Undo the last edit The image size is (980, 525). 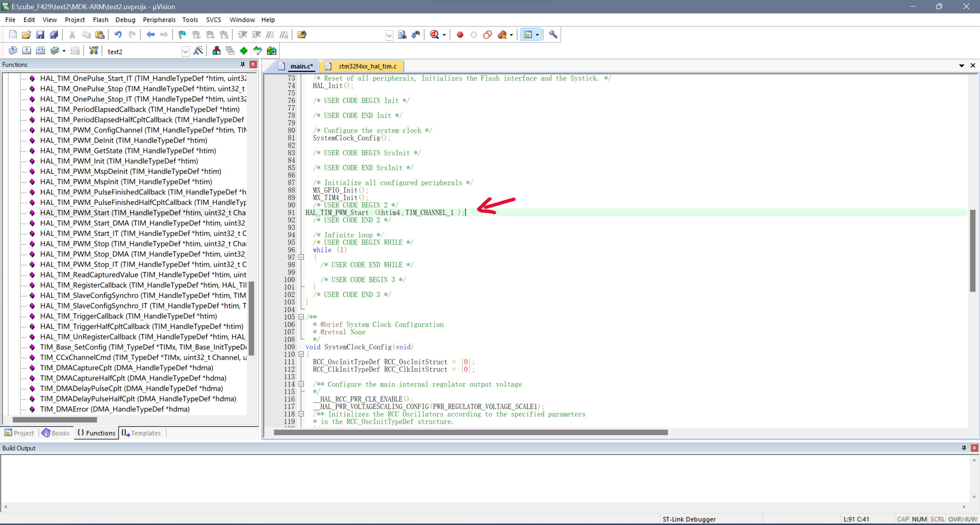click(118, 34)
